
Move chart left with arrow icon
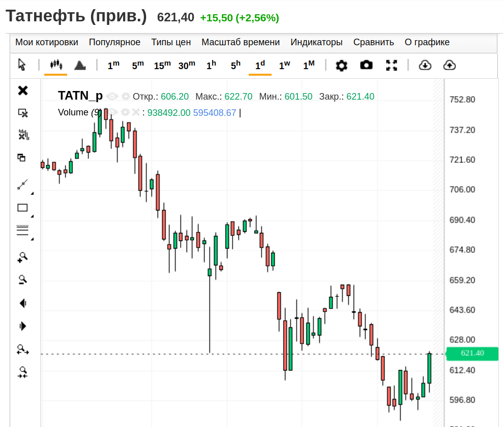click(22, 303)
